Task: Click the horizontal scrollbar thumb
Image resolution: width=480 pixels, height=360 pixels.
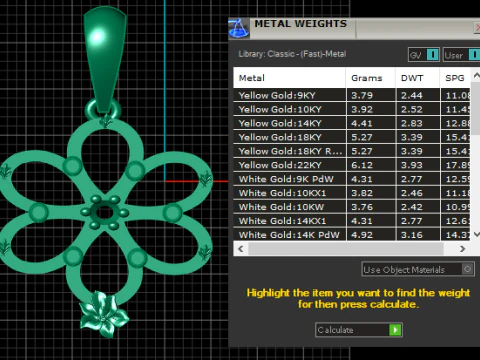Action: click(x=346, y=249)
